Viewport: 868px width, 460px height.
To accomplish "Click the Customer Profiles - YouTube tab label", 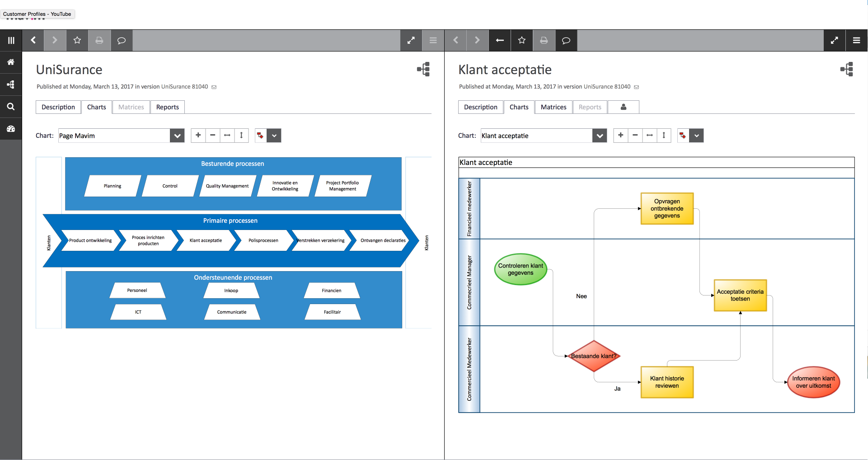I will [x=37, y=14].
